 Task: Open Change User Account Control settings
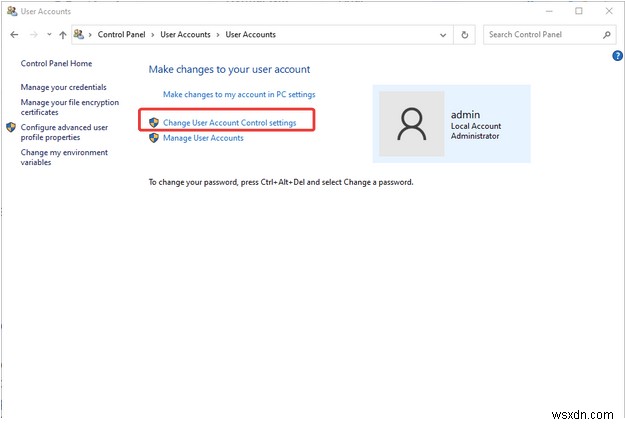tap(230, 123)
